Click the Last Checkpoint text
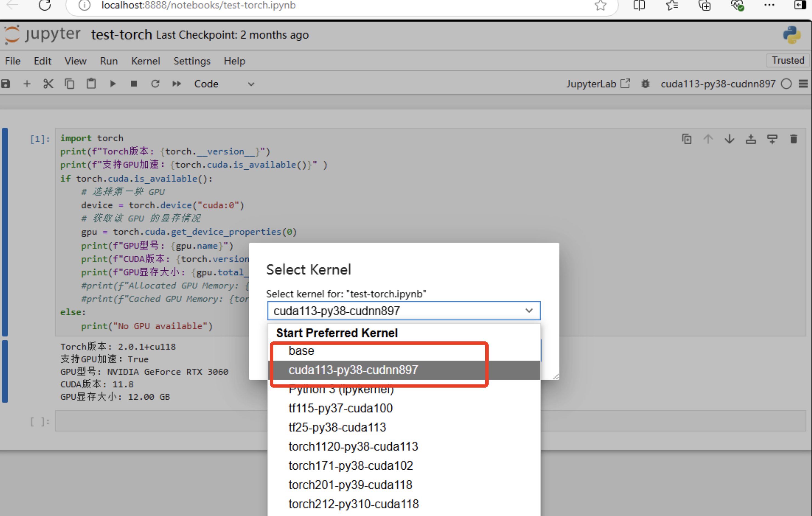 click(x=232, y=35)
